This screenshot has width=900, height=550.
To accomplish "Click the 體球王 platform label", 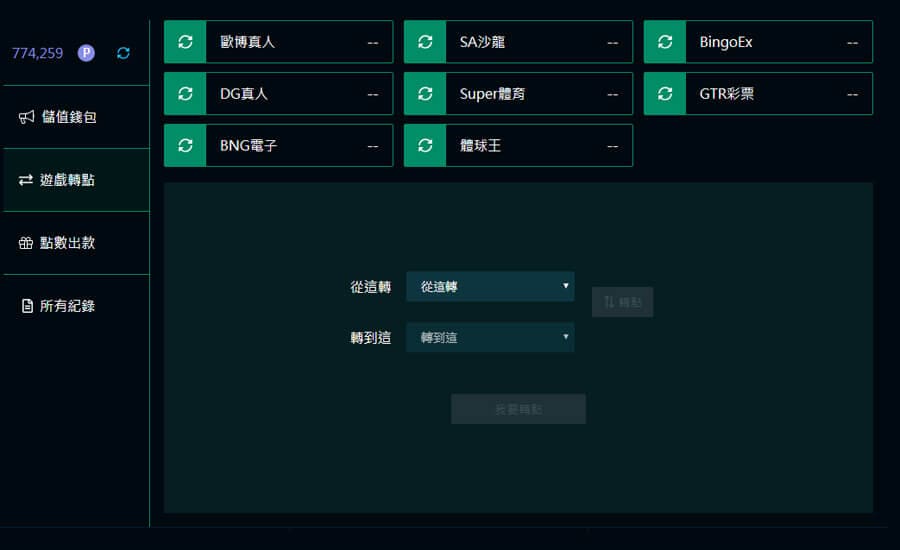I will click(480, 145).
